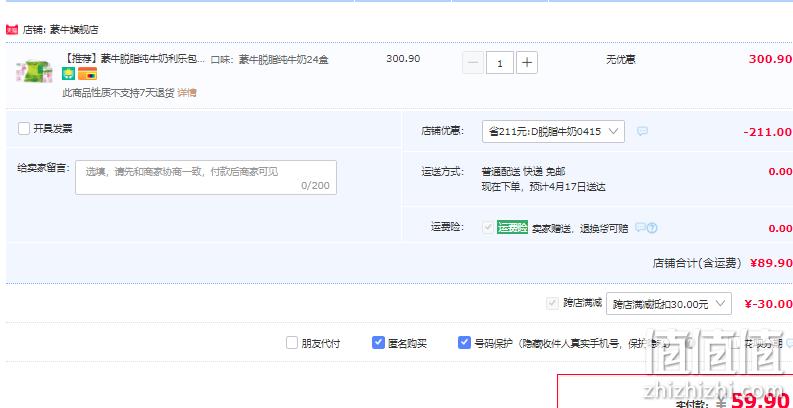Click the store name link after 店铺:
793x408 pixels.
75,30
